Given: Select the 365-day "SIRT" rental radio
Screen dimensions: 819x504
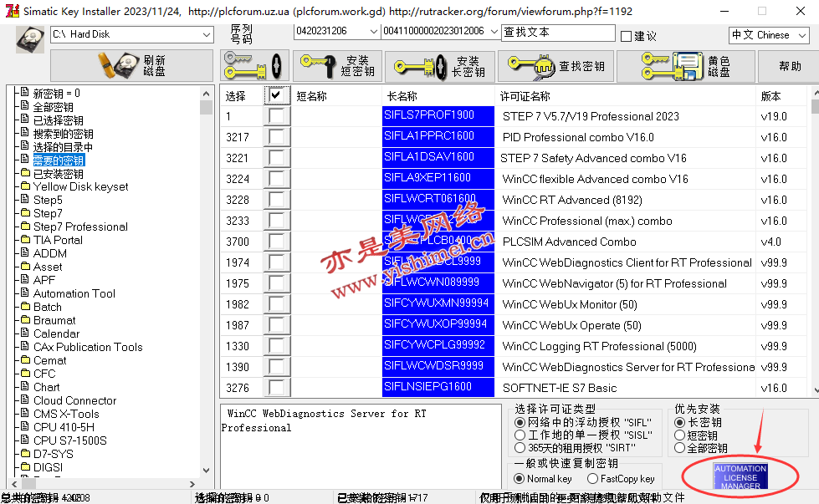Looking at the screenshot, I should 520,448.
